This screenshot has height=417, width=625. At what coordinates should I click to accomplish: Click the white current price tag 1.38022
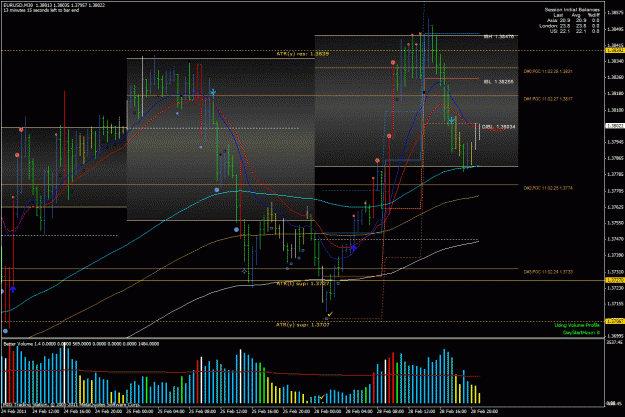point(615,126)
